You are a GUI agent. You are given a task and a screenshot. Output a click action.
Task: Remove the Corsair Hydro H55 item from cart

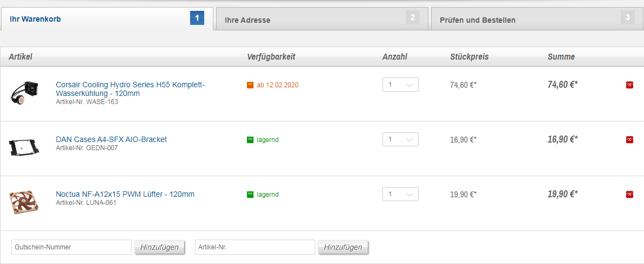[x=629, y=85]
